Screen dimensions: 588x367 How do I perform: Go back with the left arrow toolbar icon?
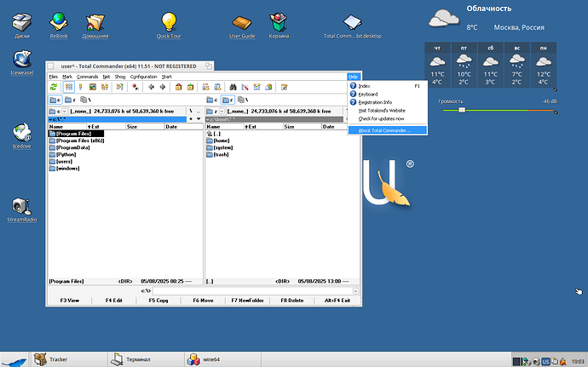(x=151, y=87)
